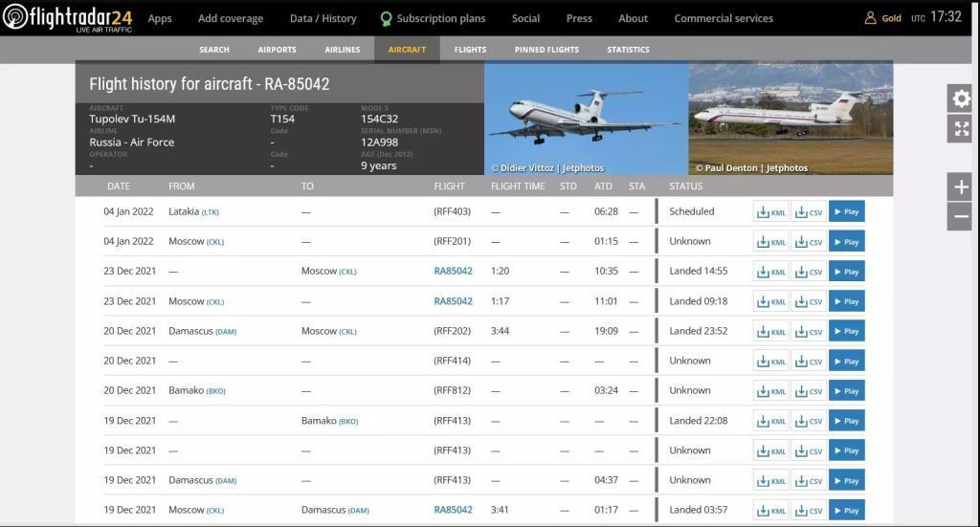The height and width of the screenshot is (527, 980).
Task: Open Commercial services menu
Action: point(724,18)
